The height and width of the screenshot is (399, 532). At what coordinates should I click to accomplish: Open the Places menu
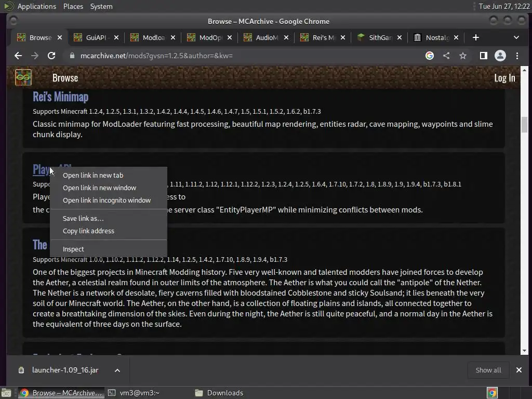coord(73,6)
